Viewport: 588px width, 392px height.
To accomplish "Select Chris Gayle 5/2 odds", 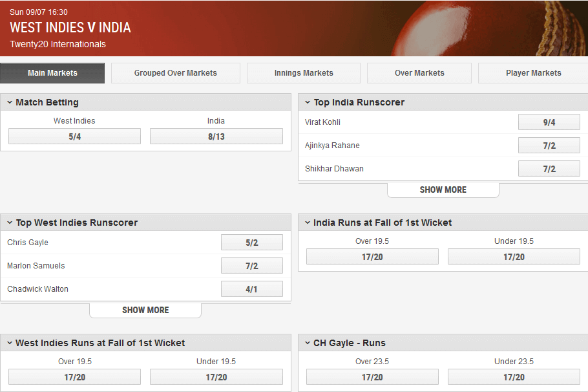I will (x=251, y=243).
